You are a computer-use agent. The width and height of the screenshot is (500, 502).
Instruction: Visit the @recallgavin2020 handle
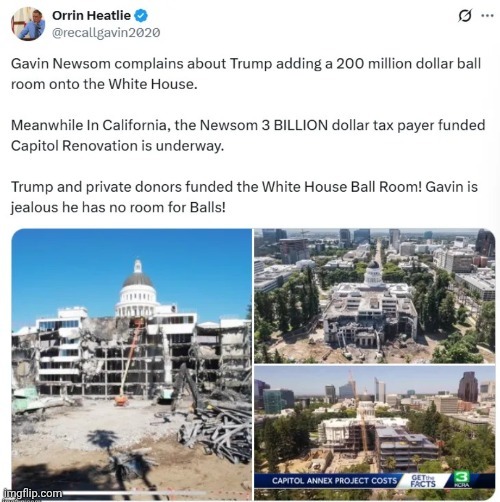(106, 33)
